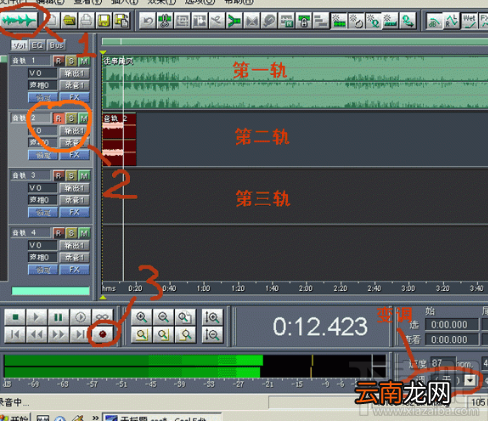This screenshot has height=421, width=488.
Task: Click the green crossfade arrow toolbar icon
Action: (234, 21)
